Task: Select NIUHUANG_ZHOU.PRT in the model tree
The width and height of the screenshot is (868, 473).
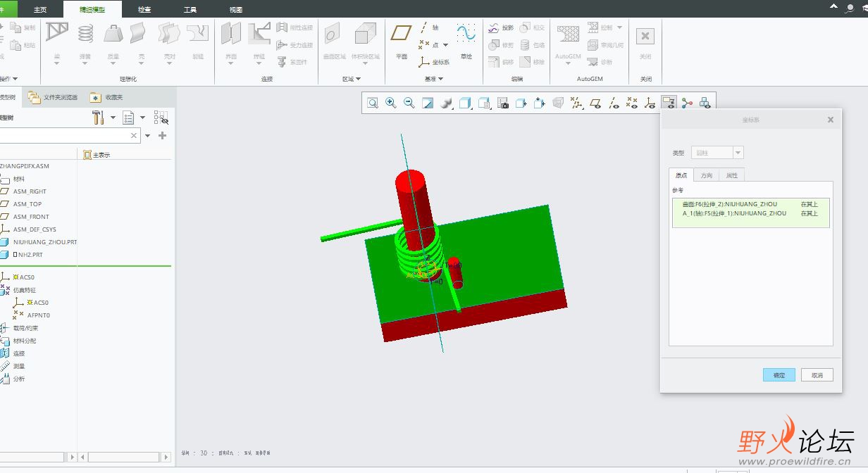Action: (x=44, y=242)
